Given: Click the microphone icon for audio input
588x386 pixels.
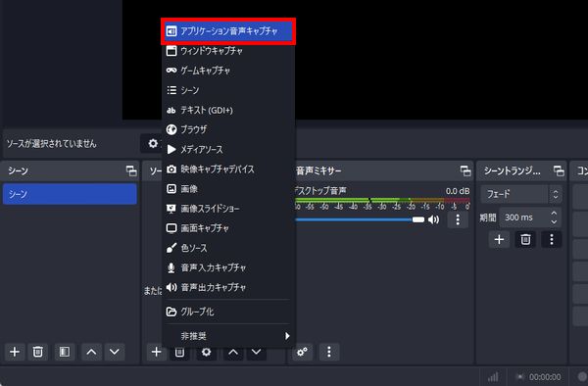Looking at the screenshot, I should (171, 267).
